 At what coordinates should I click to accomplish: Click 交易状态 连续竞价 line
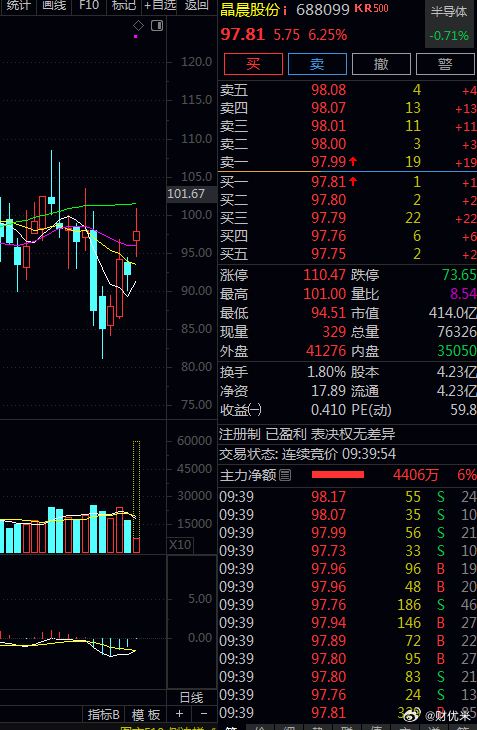coord(308,454)
